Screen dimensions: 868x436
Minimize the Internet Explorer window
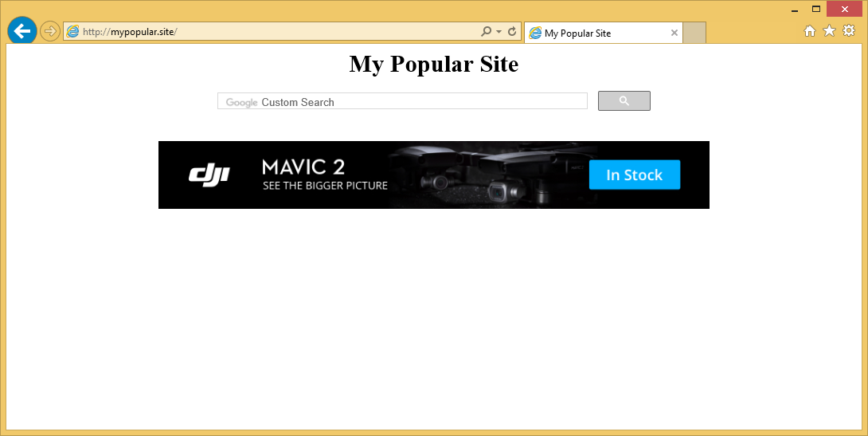pyautogui.click(x=795, y=10)
